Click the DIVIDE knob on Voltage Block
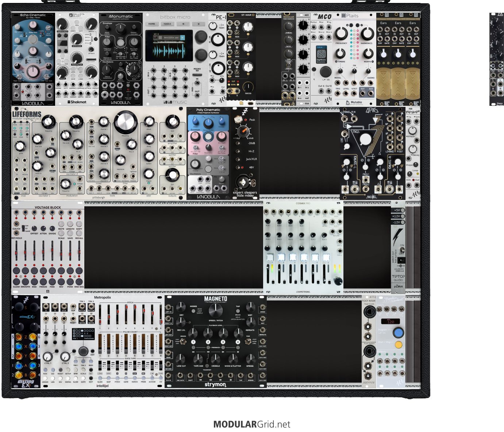This screenshot has width=504, height=432. (52, 228)
